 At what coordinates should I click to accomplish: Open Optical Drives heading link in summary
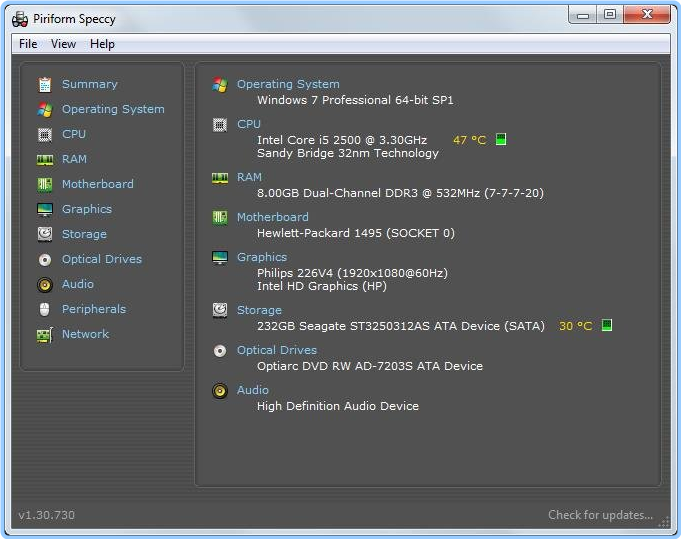pos(277,350)
